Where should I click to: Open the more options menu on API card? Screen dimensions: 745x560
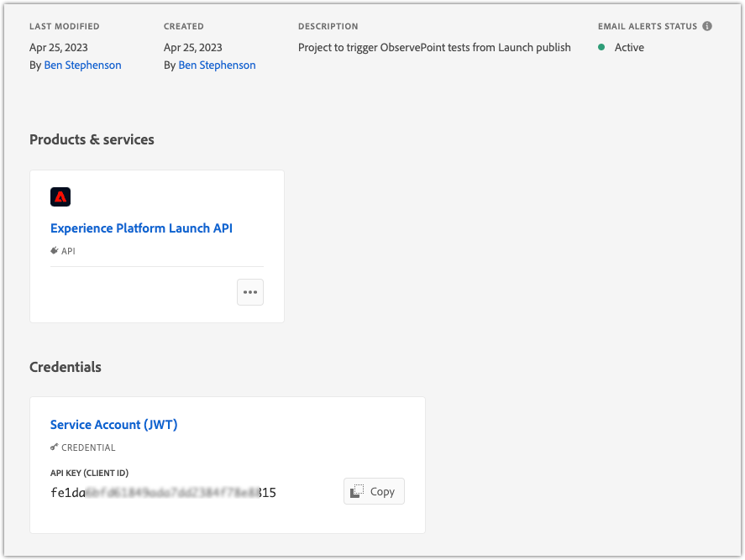(250, 292)
